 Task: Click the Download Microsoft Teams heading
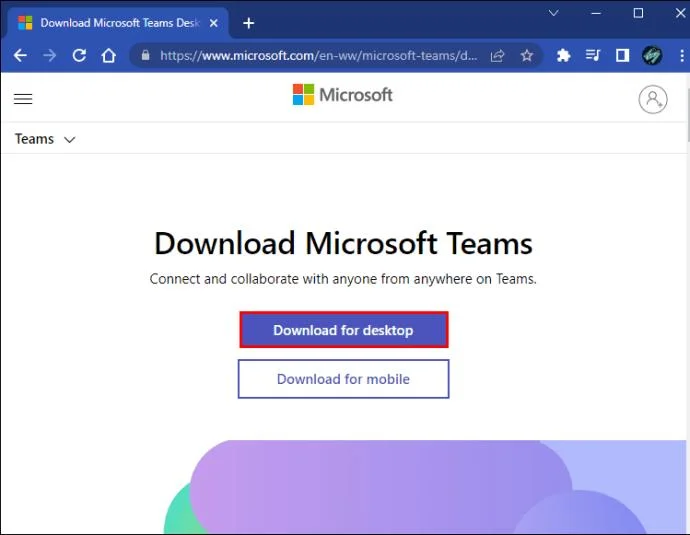click(343, 243)
